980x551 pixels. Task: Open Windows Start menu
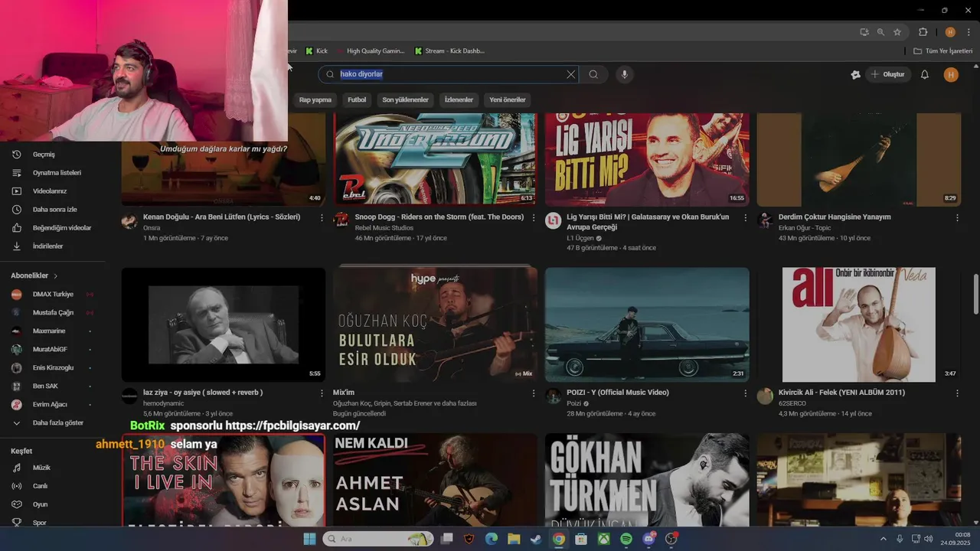coord(309,539)
